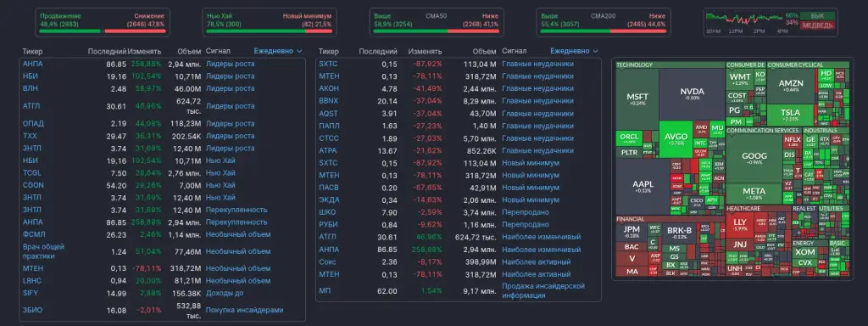The height and width of the screenshot is (326, 868).
Task: Open ticker АКОН link
Action: [x=329, y=88]
